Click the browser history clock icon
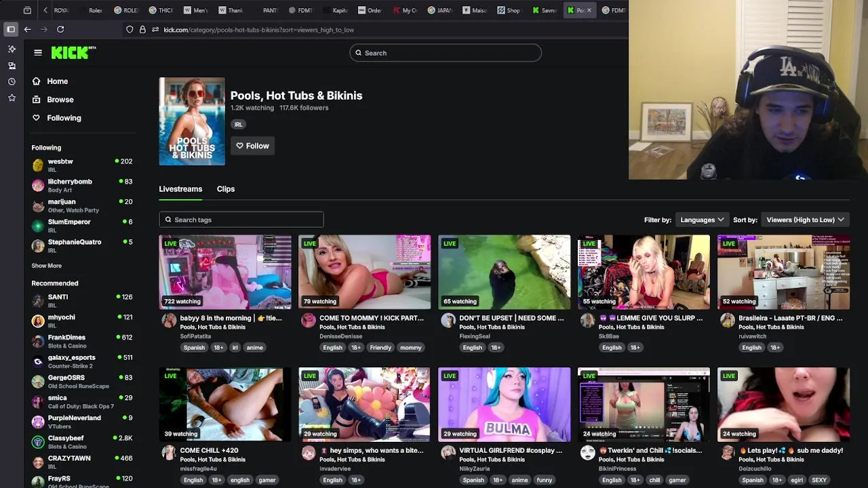This screenshot has width=868, height=488. (12, 81)
